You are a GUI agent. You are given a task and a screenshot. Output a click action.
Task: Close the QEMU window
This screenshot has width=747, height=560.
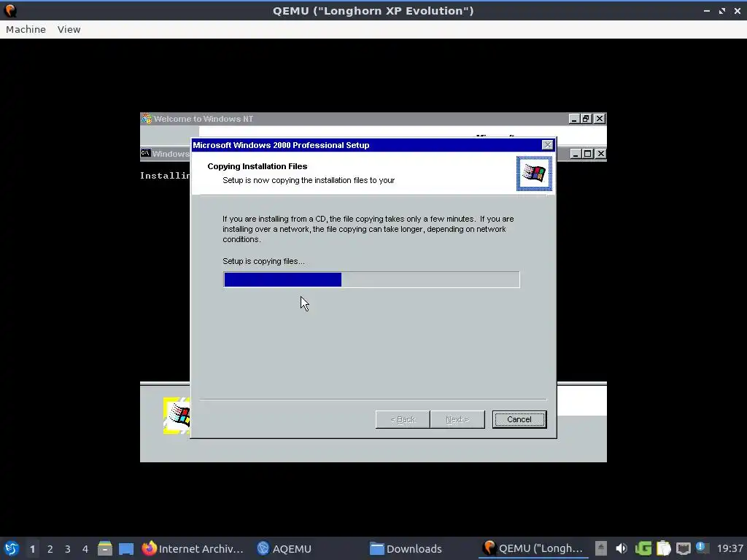(x=737, y=11)
